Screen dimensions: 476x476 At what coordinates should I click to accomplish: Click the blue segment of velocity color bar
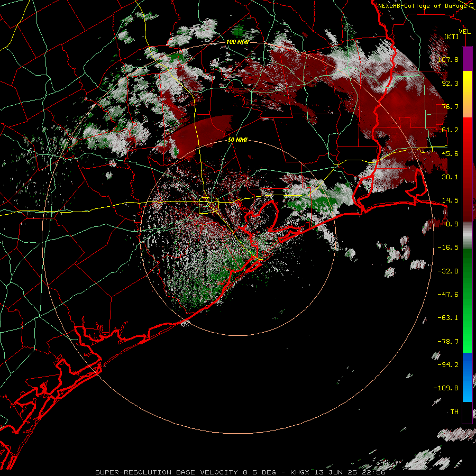click(467, 377)
